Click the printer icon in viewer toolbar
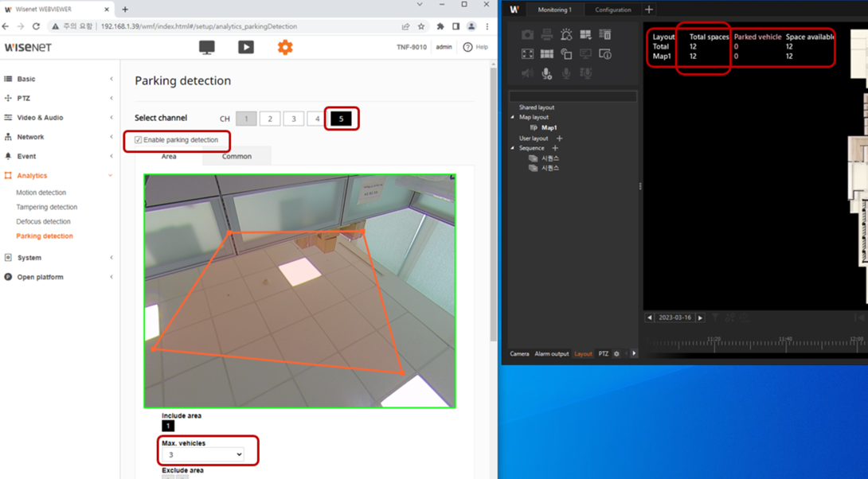The height and width of the screenshot is (479, 868). tap(546, 35)
